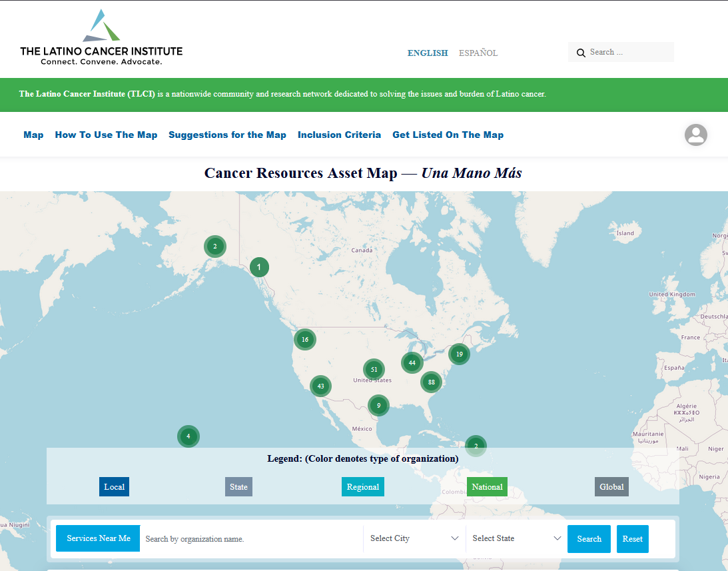
Task: Open the user profile avatar icon
Action: pos(695,135)
